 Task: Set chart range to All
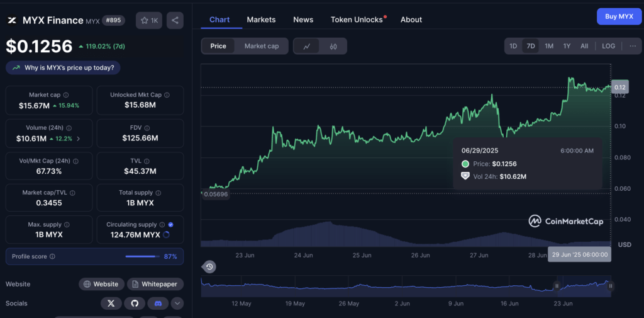(584, 46)
